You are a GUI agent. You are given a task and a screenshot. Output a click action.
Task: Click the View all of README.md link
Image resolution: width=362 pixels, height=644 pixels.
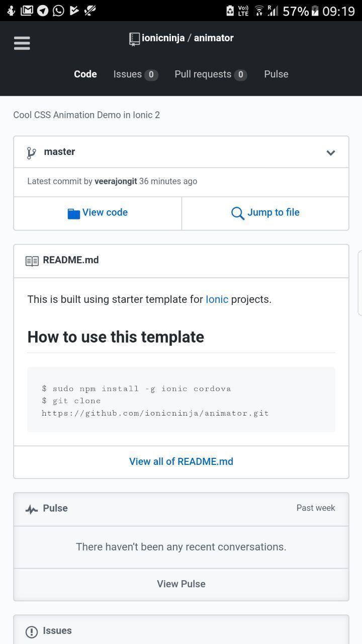click(x=181, y=461)
